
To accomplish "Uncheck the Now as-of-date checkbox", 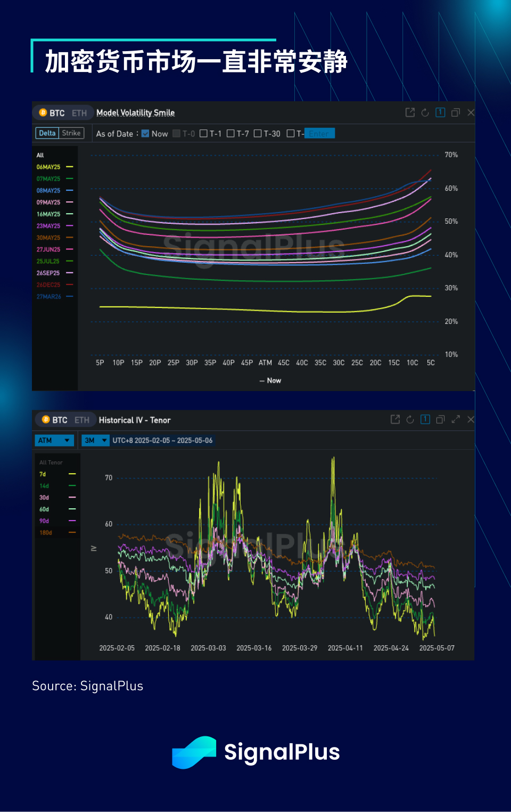I will (145, 133).
